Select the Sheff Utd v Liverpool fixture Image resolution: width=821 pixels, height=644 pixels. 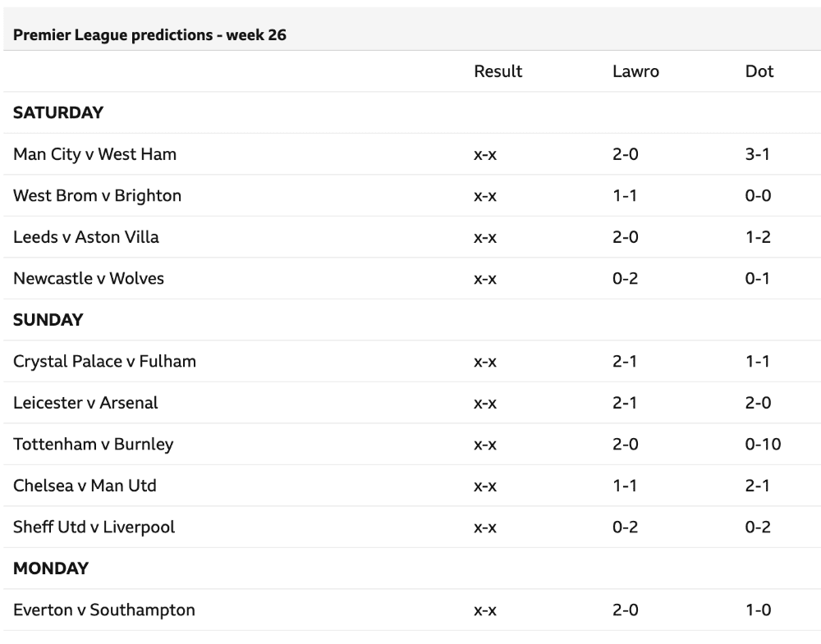[94, 527]
